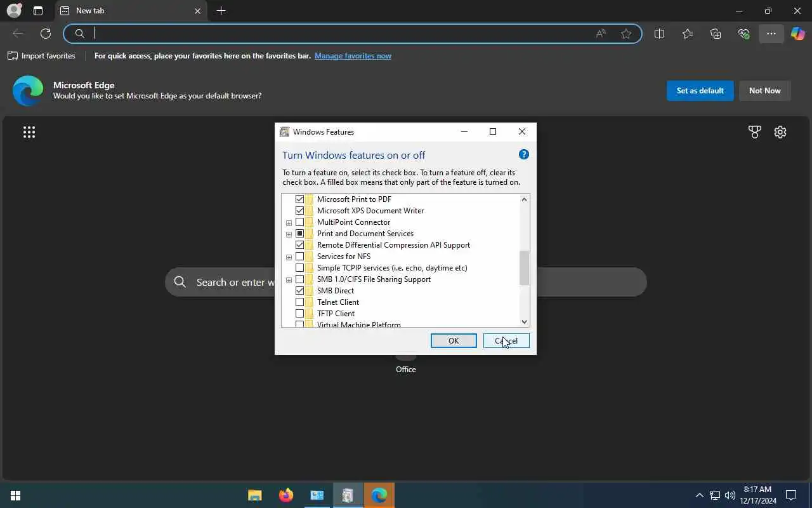The width and height of the screenshot is (812, 508).
Task: Open network status tray icon
Action: click(x=714, y=495)
